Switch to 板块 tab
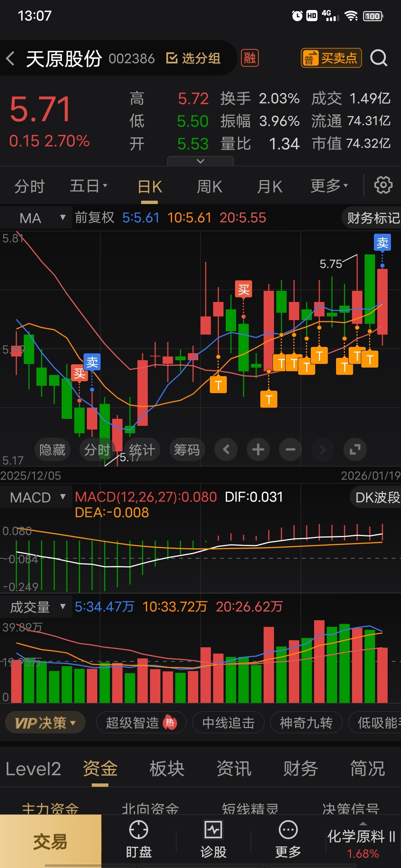Screen dimensions: 401x868 tap(167, 769)
